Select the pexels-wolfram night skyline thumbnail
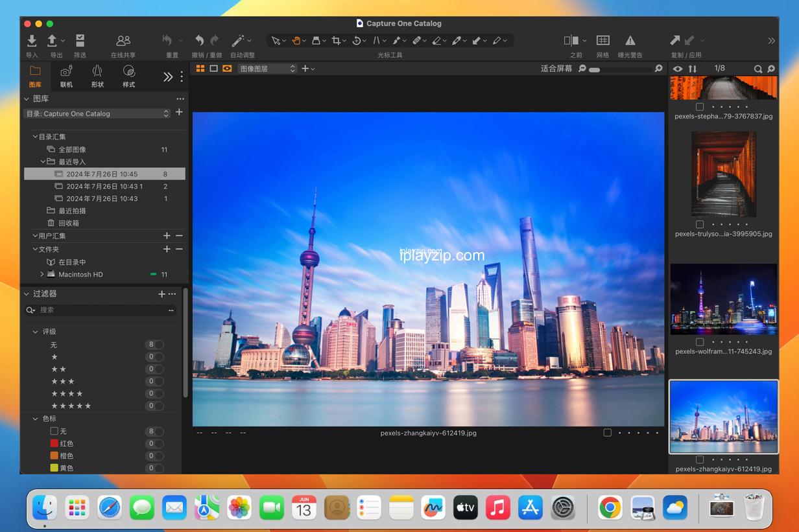The width and height of the screenshot is (799, 532). tap(723, 299)
